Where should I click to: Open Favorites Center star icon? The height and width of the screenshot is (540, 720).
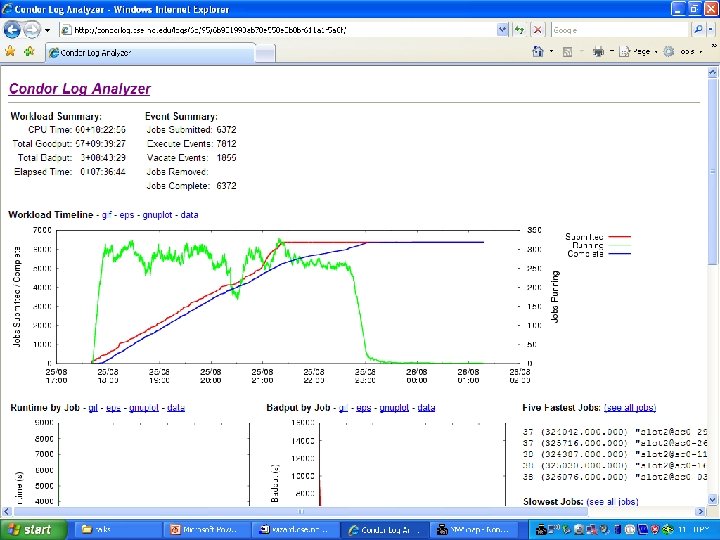[10, 51]
